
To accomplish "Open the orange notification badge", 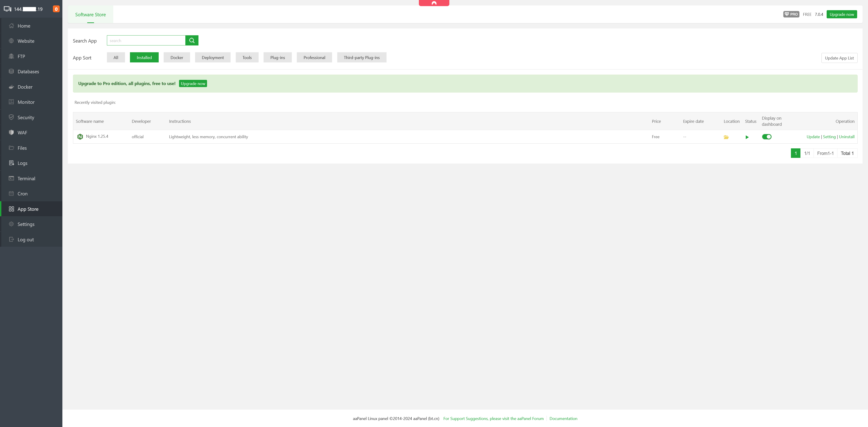I will coord(56,9).
